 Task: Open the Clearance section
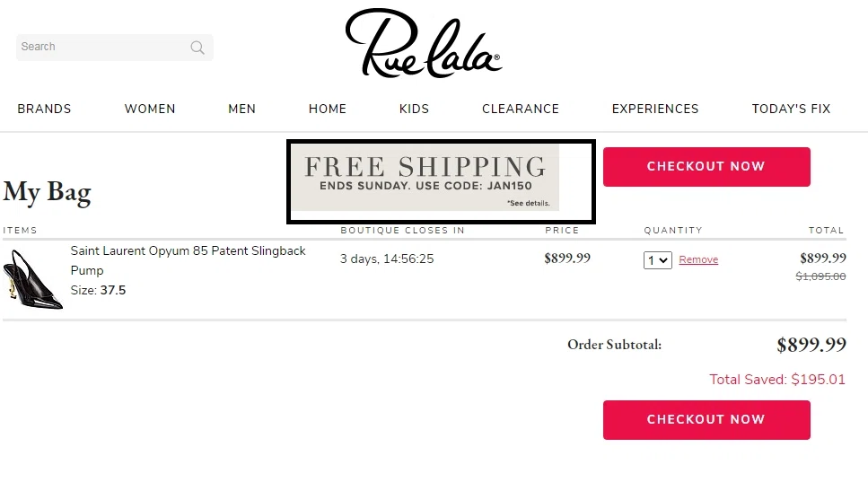click(x=521, y=109)
